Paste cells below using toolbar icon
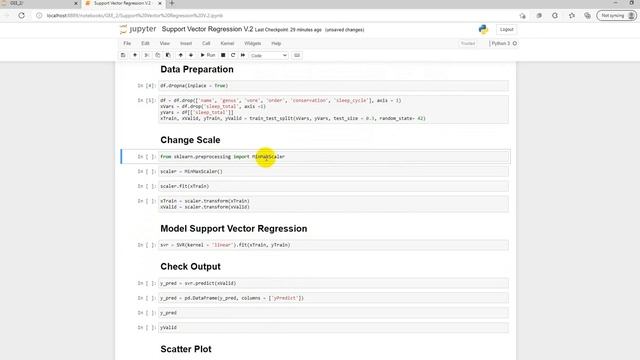The image size is (640, 360). (x=168, y=55)
